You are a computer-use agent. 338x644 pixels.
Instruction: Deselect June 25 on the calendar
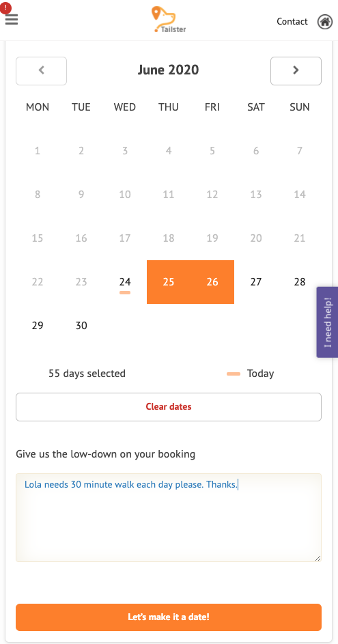click(x=169, y=282)
